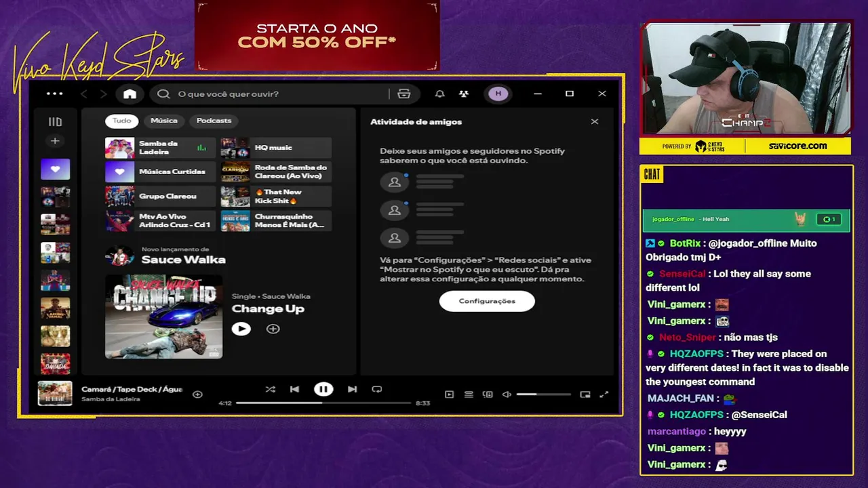This screenshot has height=488, width=868.
Task: Click the playing track title Camará
Action: pyautogui.click(x=132, y=389)
